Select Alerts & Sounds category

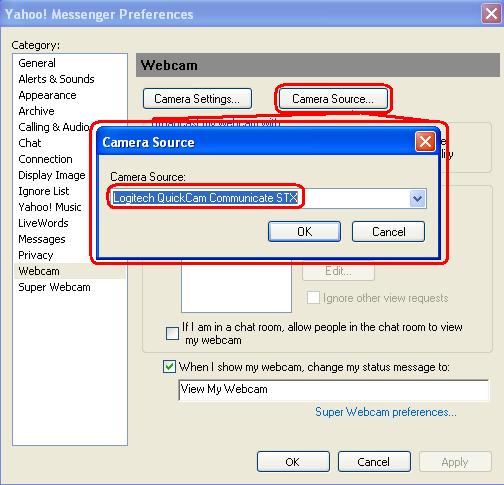[56, 79]
